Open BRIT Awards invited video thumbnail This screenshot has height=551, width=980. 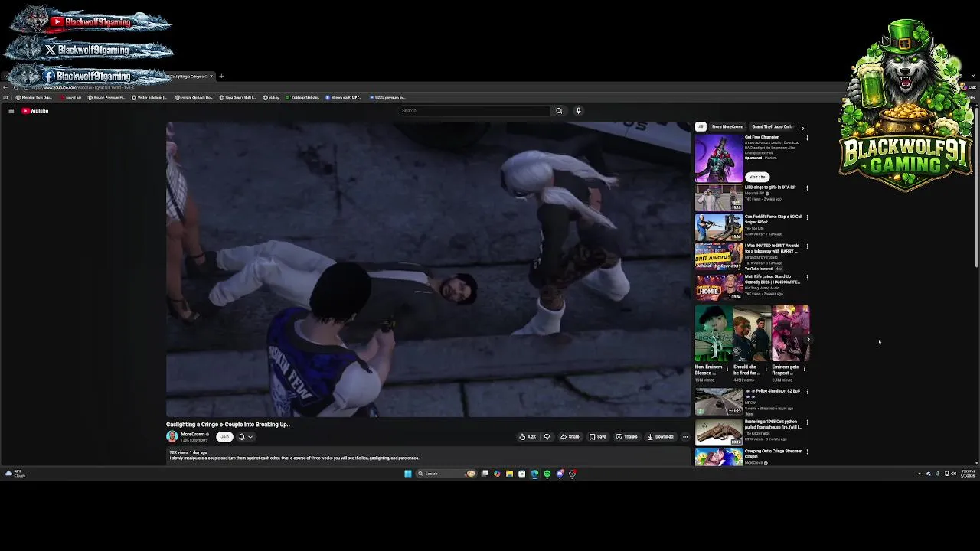[719, 257]
